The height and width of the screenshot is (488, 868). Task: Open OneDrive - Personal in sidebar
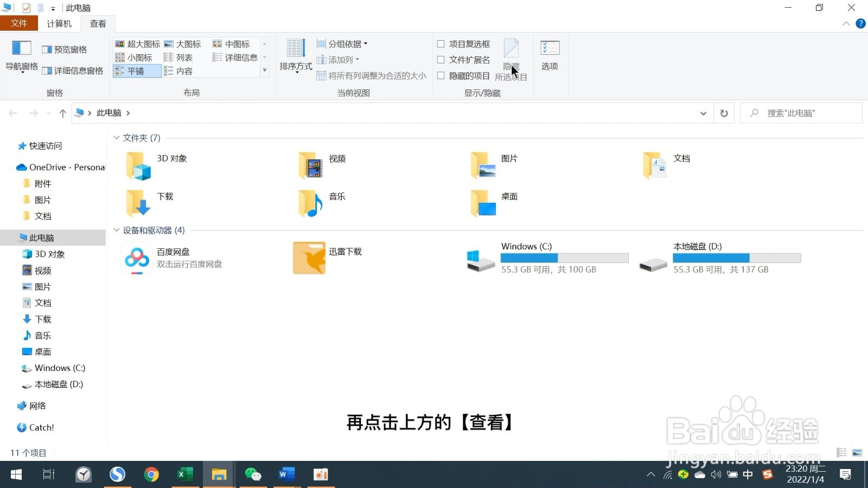coord(61,167)
